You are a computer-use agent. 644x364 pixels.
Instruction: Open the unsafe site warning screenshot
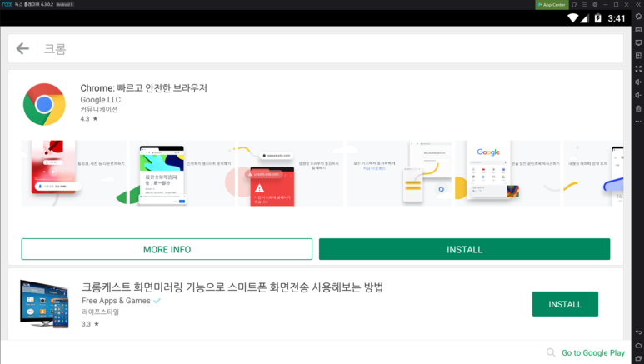(x=291, y=173)
